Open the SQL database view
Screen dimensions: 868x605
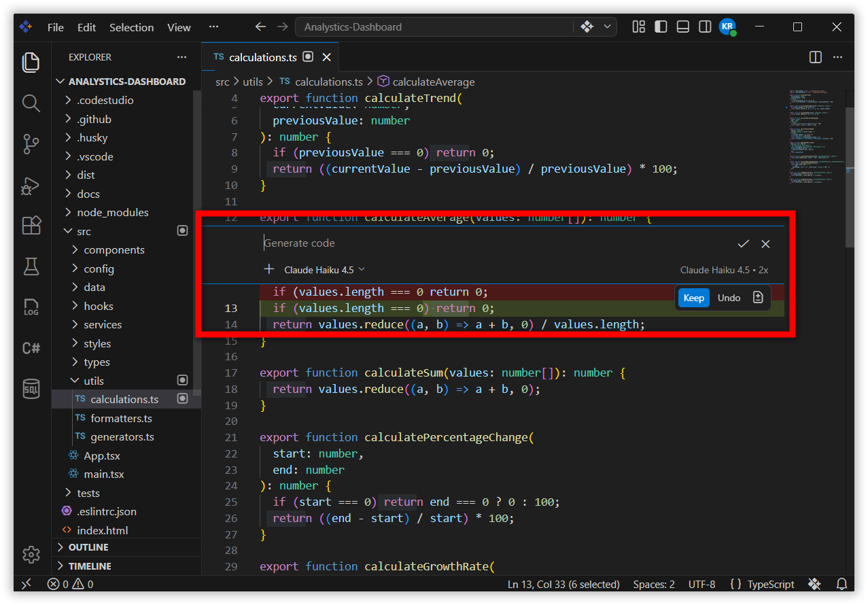coord(31,389)
